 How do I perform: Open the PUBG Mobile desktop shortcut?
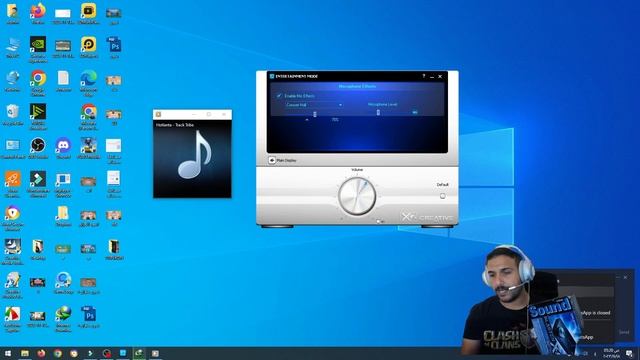89,148
